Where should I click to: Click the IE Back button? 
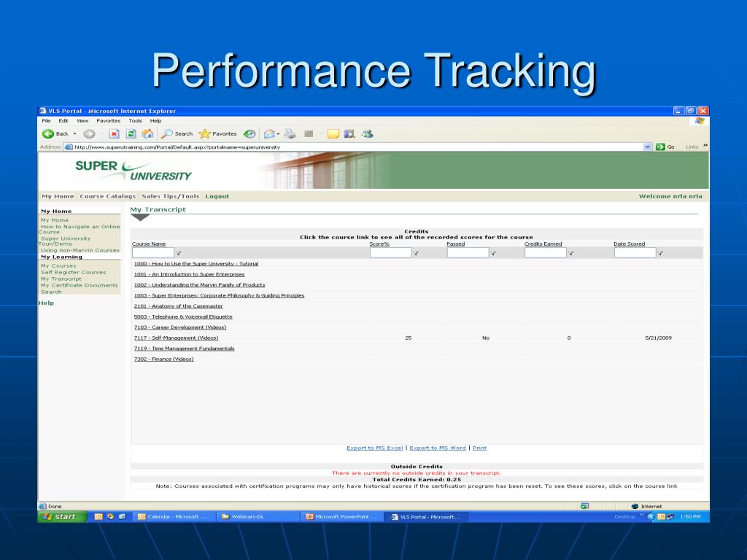(x=55, y=134)
